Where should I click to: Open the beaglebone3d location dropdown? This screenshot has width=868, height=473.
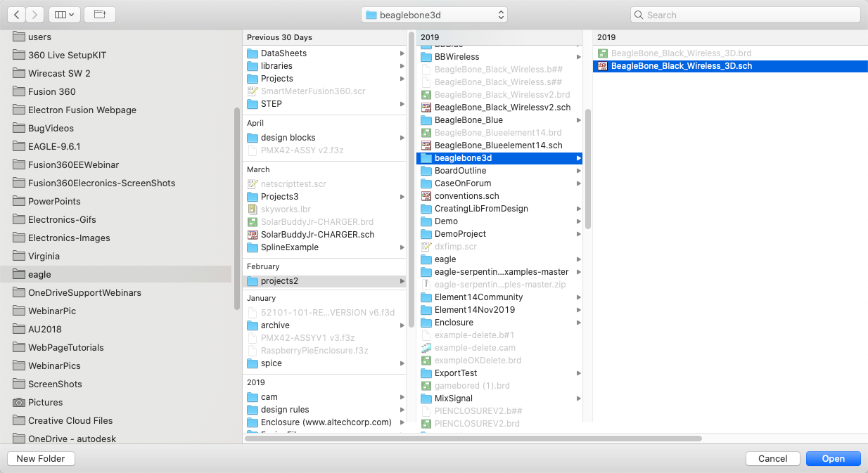click(434, 15)
